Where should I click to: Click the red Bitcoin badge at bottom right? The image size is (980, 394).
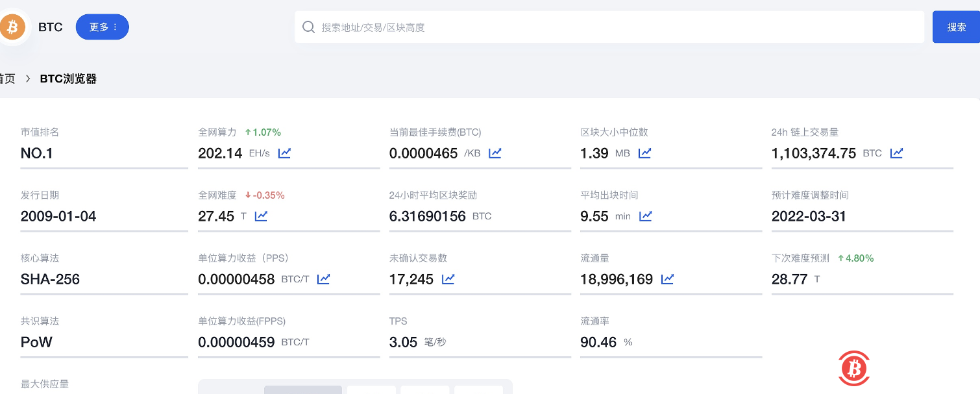[x=854, y=368]
